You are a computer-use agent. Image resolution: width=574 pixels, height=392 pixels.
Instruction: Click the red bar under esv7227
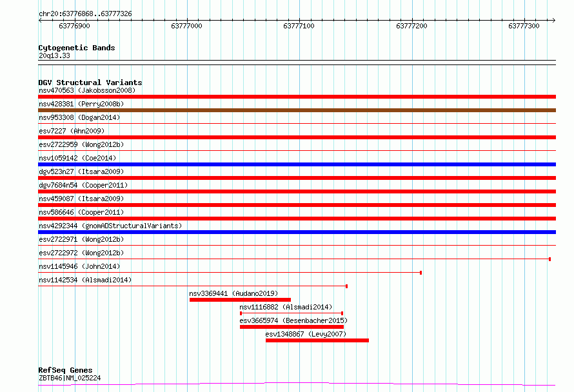297,137
